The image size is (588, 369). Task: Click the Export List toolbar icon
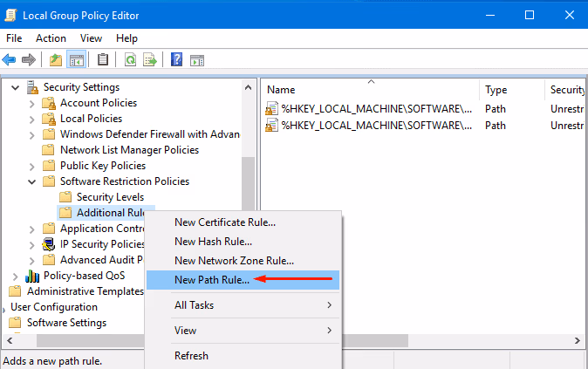pos(149,60)
